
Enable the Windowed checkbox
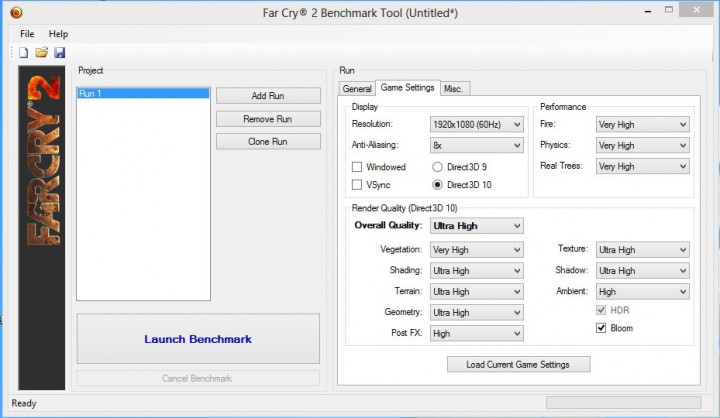[x=357, y=167]
